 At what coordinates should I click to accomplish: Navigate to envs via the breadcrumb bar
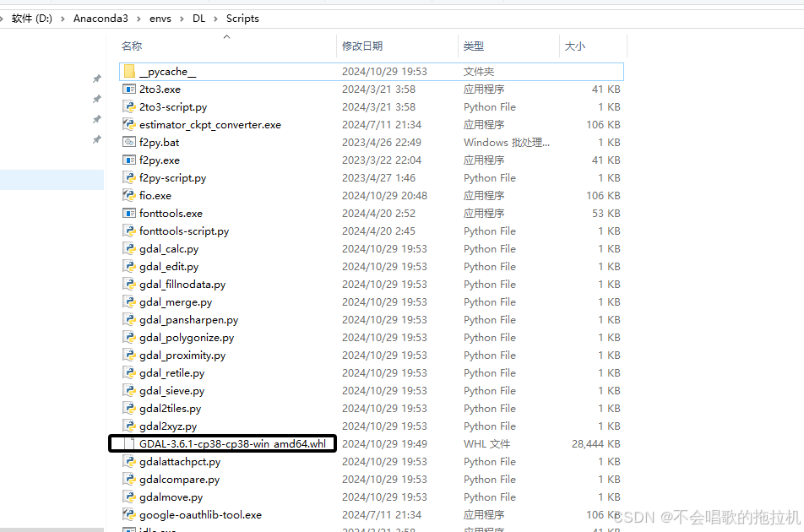[160, 18]
